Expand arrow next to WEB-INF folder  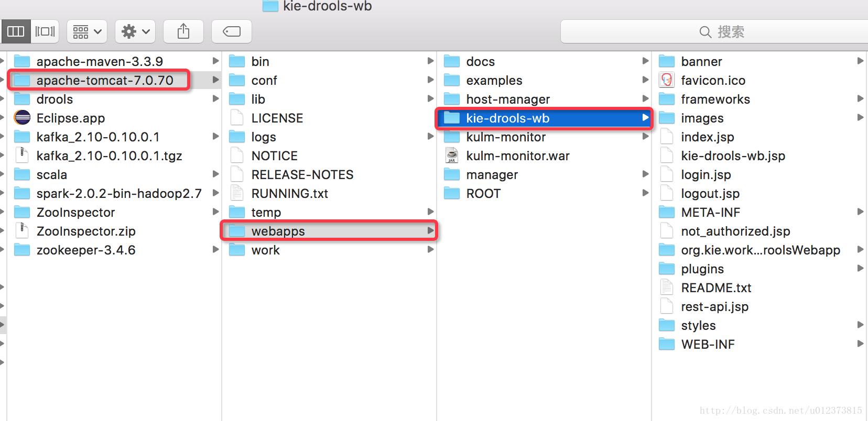[x=860, y=344]
